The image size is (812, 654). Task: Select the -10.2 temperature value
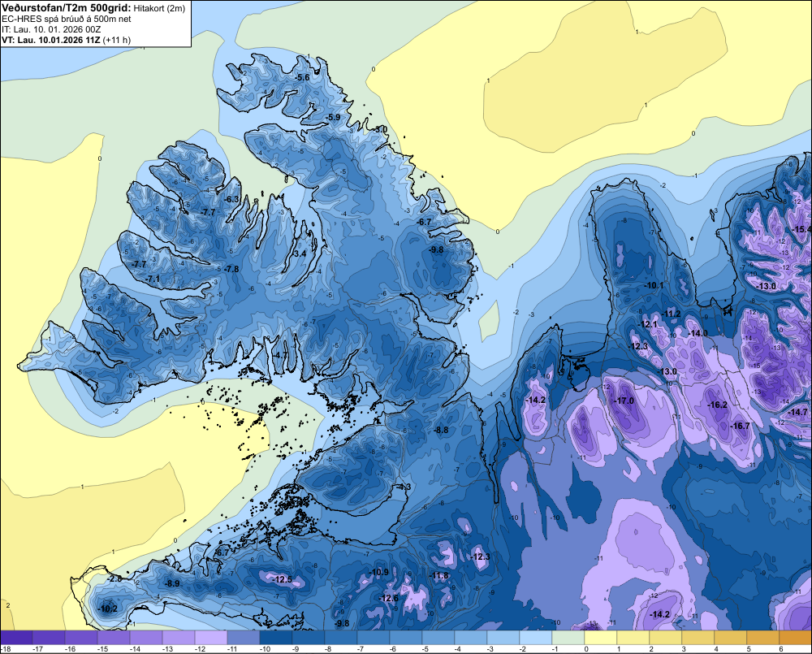tap(108, 609)
